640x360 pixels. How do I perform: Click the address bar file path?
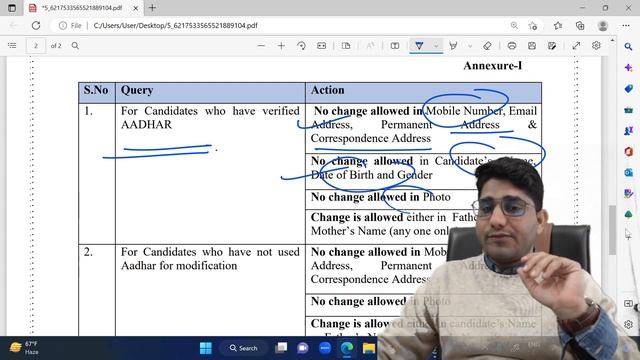coord(176,25)
